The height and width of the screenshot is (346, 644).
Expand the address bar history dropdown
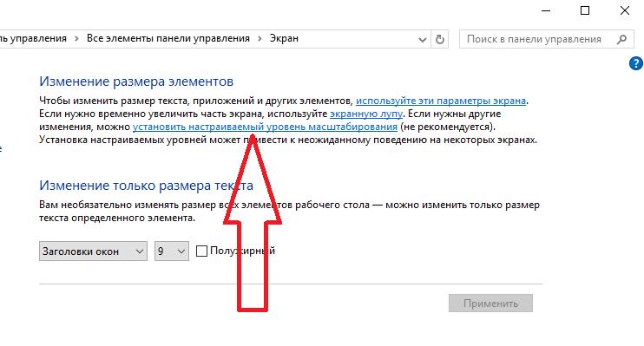click(422, 39)
